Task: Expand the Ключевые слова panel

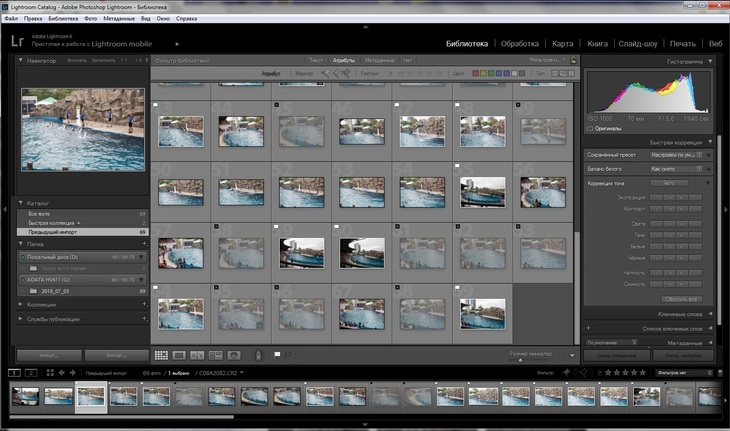Action: [x=710, y=314]
